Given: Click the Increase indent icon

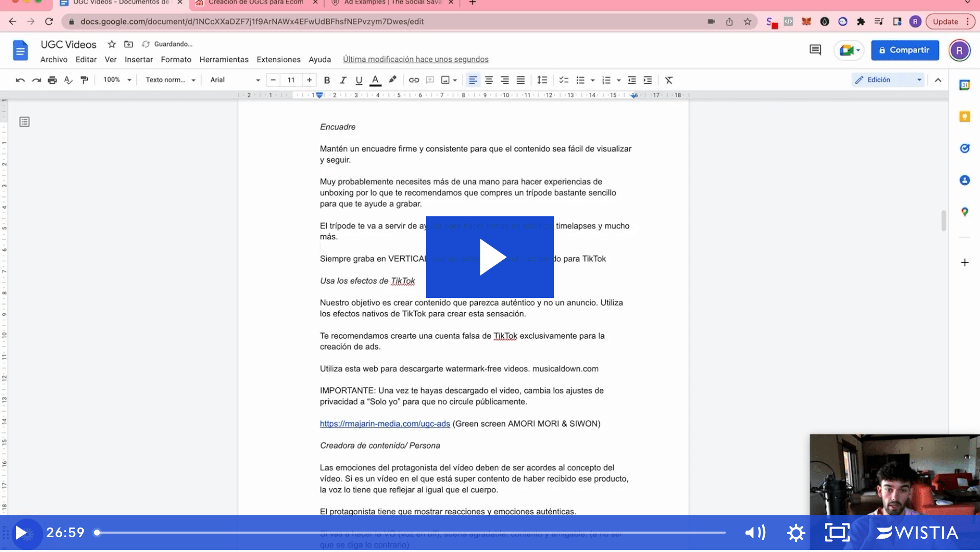Looking at the screenshot, I should pyautogui.click(x=648, y=80).
